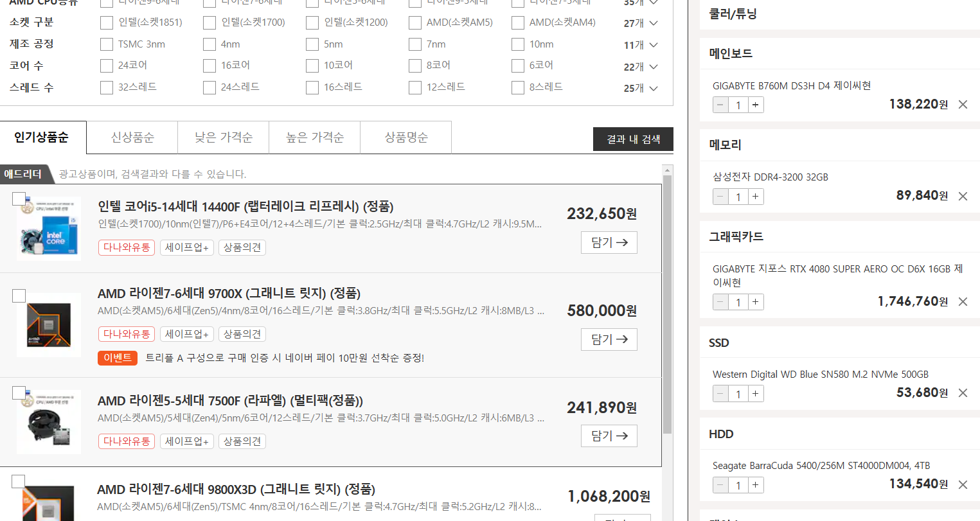Open 세이프업+ tag for AMD Ryzen 9700X

tap(187, 334)
